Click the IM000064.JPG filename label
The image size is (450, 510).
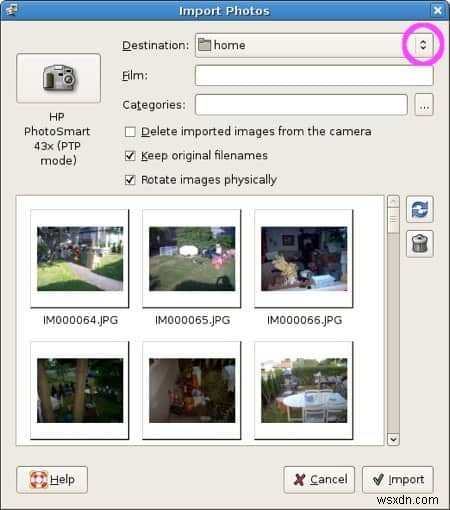[80, 320]
